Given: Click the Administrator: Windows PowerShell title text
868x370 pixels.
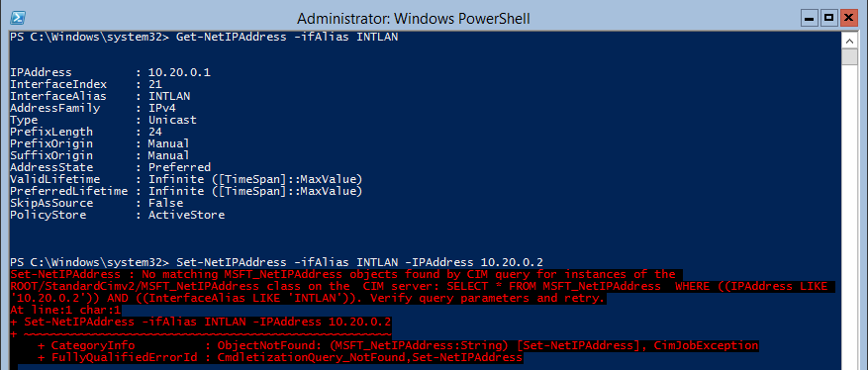Looking at the screenshot, I should 414,19.
